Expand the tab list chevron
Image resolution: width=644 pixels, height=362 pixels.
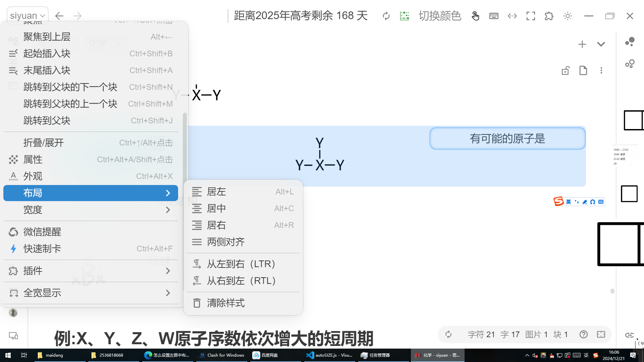(601, 44)
